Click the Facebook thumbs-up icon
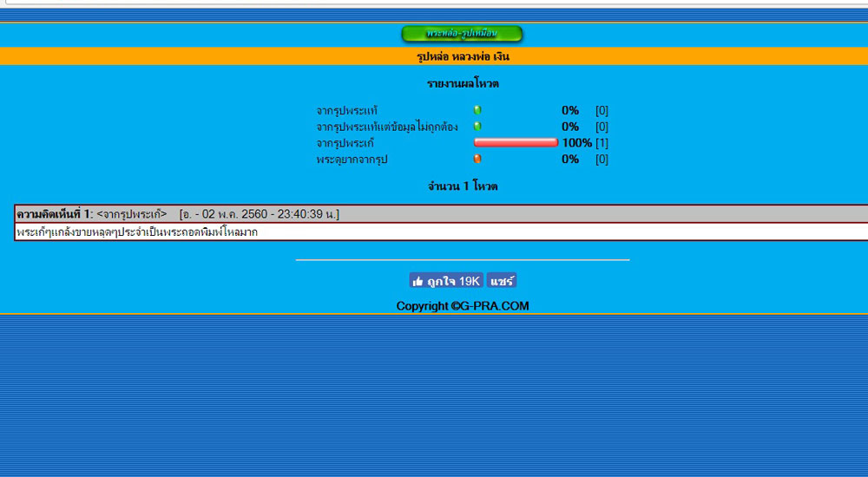868x477 pixels. coord(418,281)
